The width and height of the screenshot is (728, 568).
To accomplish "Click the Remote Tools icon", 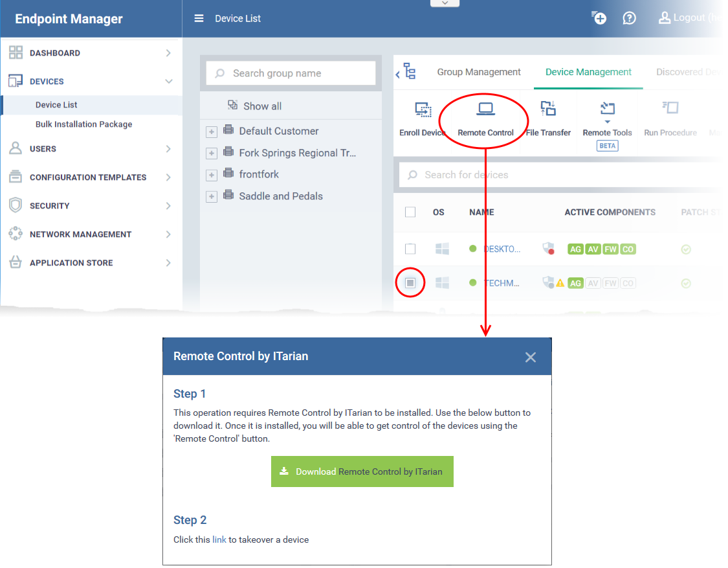I will pos(607,109).
